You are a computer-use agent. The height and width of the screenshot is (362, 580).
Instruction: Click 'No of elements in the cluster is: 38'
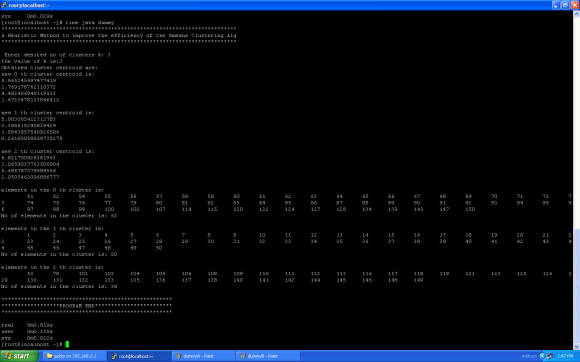coord(59,287)
